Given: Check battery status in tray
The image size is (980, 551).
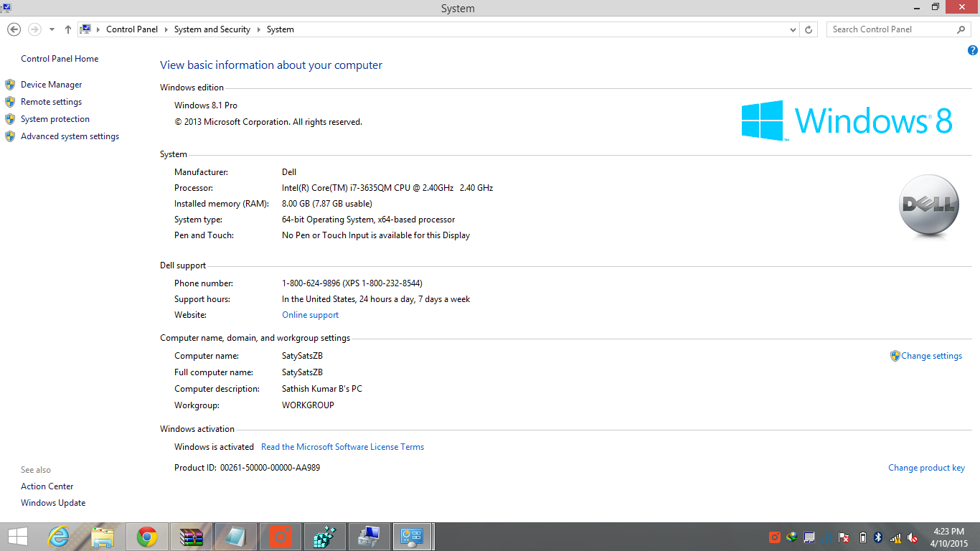Looking at the screenshot, I should [x=863, y=537].
